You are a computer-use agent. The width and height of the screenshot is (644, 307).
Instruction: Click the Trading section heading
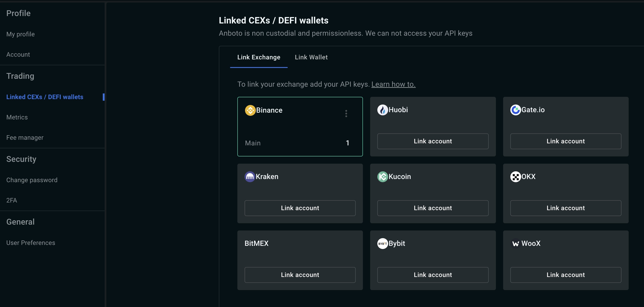tap(20, 76)
